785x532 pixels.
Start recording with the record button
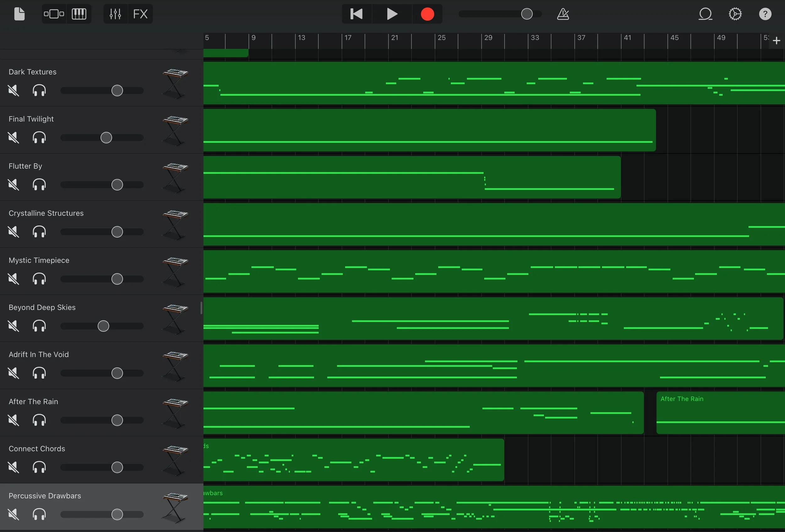tap(427, 14)
